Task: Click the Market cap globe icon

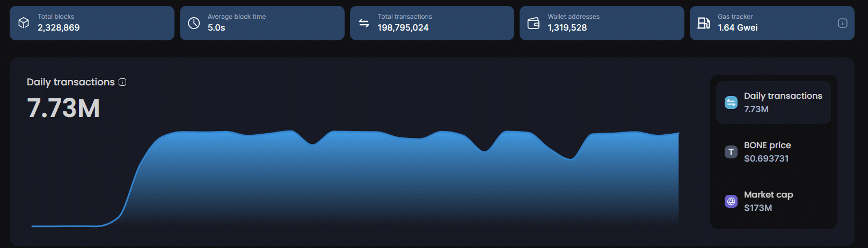Action: 731,201
